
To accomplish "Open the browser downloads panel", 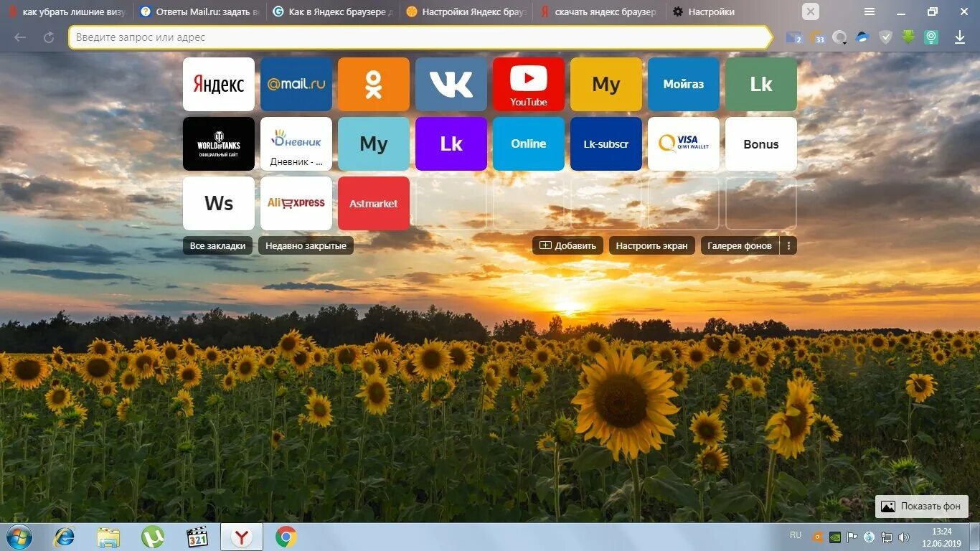I will click(960, 37).
